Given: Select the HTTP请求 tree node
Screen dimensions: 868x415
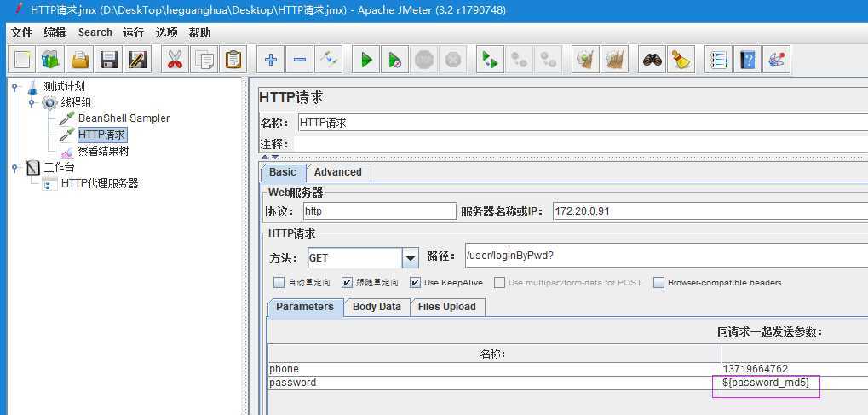Looking at the screenshot, I should point(102,135).
